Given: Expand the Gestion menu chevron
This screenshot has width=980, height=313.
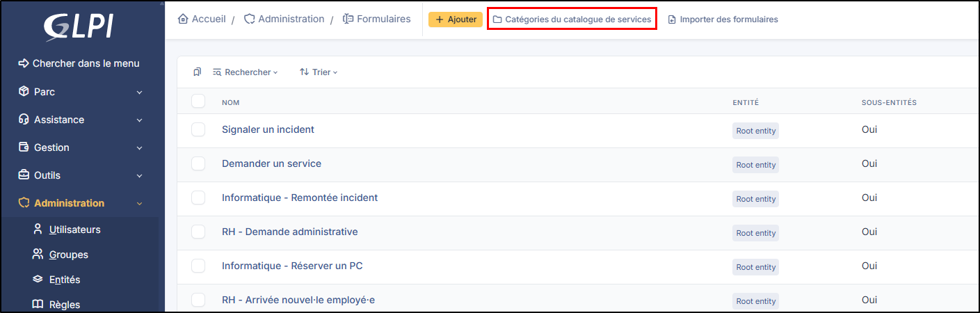Looking at the screenshot, I should (139, 148).
